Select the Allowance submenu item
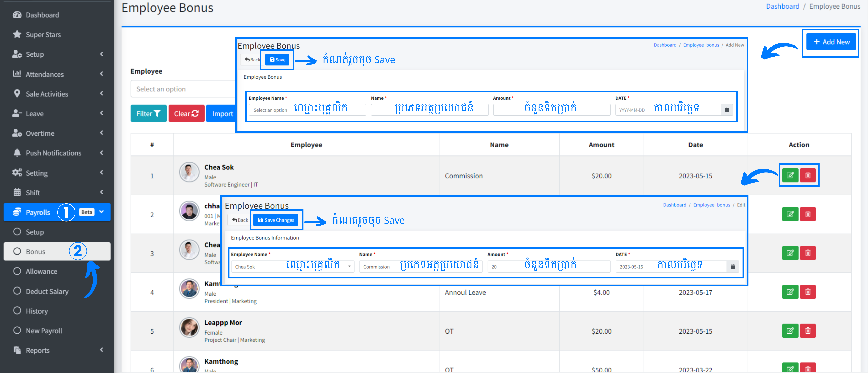The image size is (868, 373). click(x=57, y=271)
